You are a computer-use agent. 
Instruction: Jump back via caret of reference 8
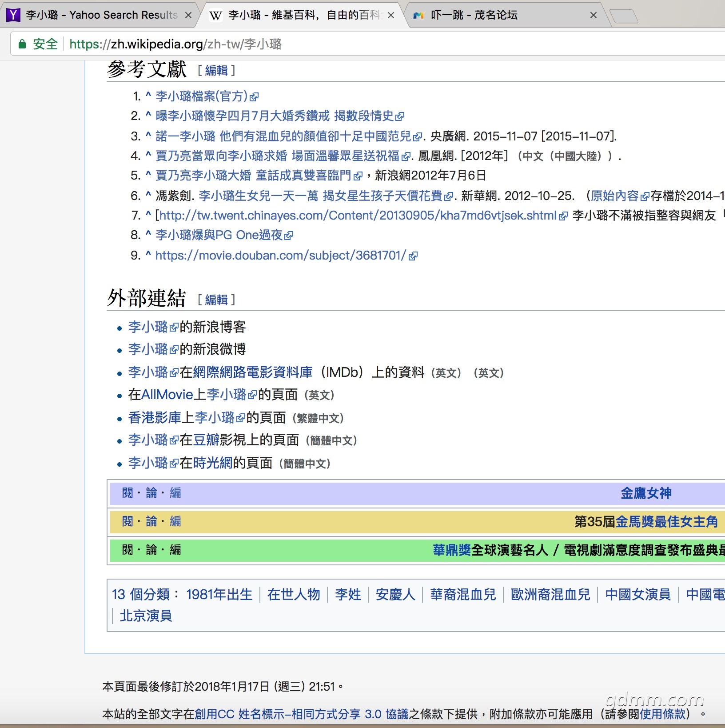click(148, 234)
